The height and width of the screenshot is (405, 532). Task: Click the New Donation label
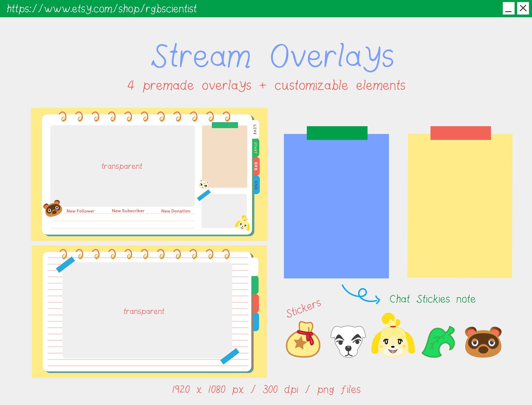tap(176, 211)
